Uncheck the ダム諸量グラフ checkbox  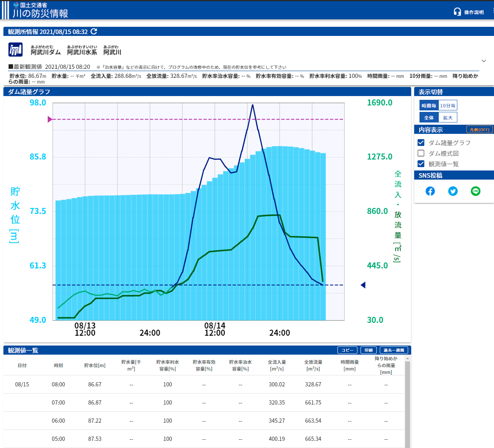[421, 143]
